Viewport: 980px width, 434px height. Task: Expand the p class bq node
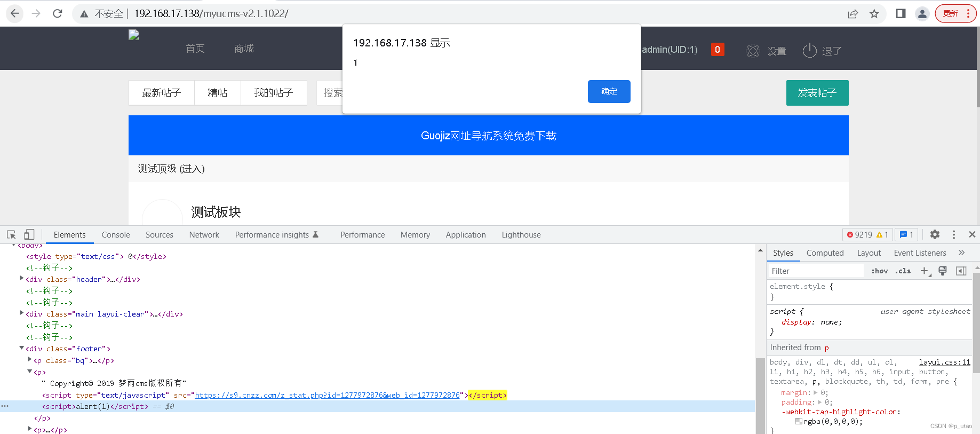click(30, 359)
